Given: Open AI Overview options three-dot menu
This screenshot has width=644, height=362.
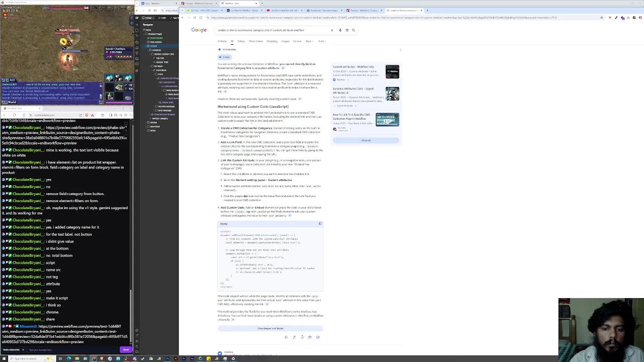Looking at the screenshot, I should (x=400, y=49).
